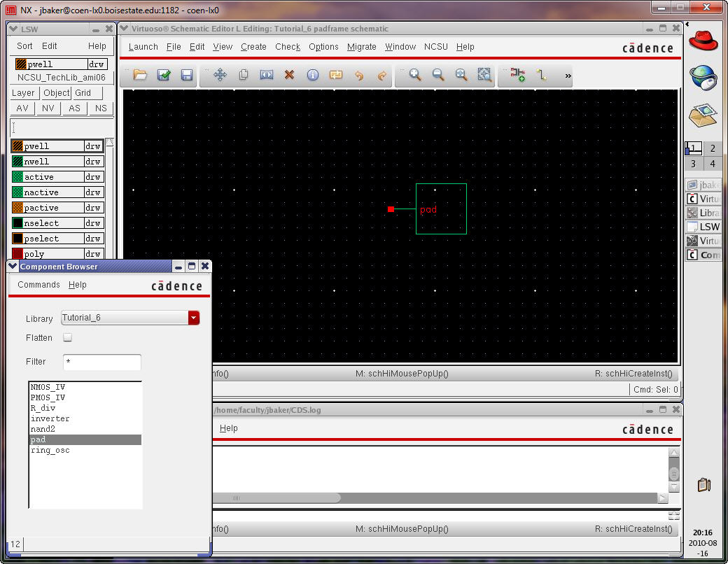Click the red X Delete icon

pos(289,75)
